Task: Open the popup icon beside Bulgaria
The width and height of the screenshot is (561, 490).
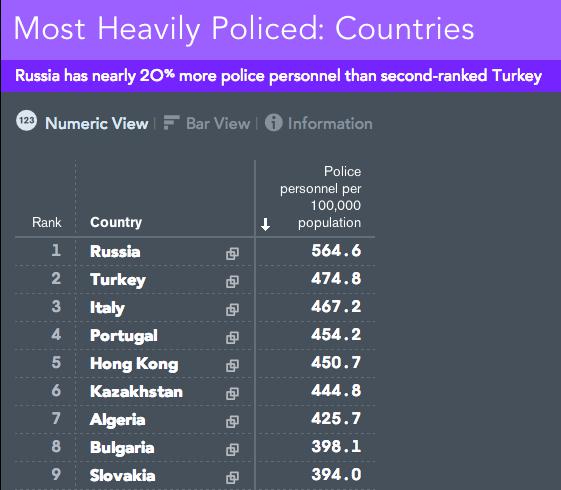Action: [x=232, y=449]
